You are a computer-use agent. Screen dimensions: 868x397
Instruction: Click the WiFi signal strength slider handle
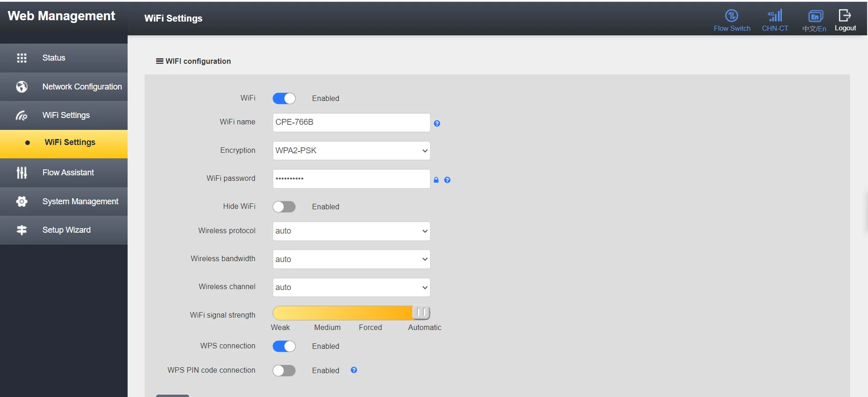(421, 313)
